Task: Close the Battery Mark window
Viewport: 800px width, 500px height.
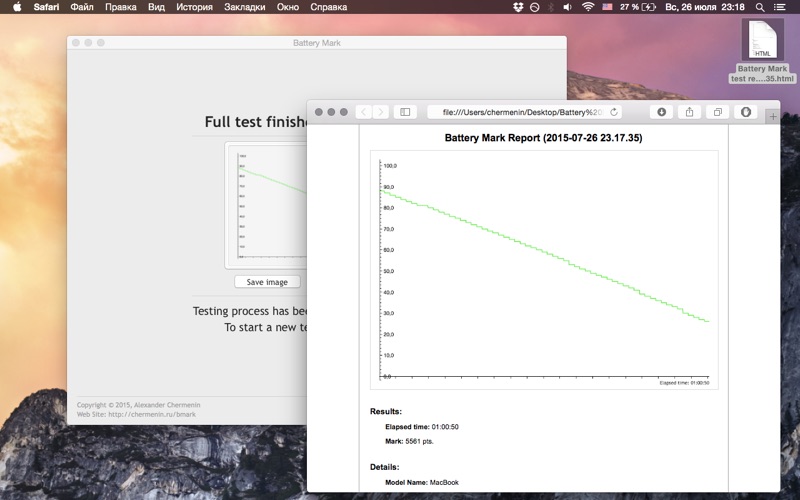Action: click(x=76, y=43)
